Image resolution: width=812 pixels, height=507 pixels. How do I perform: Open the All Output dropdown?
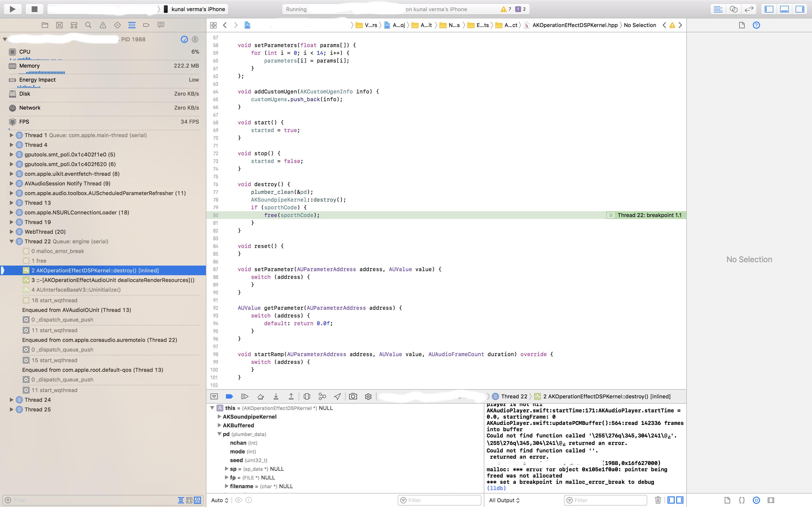coord(504,500)
